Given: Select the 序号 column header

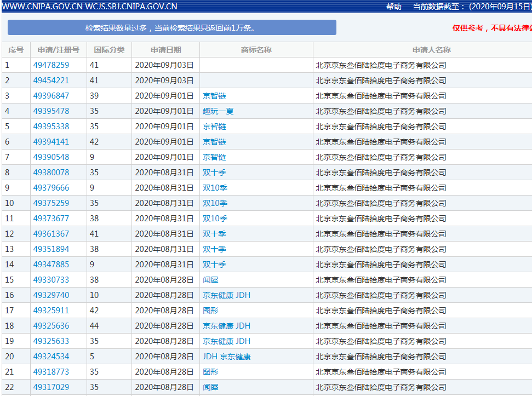Looking at the screenshot, I should pyautogui.click(x=16, y=50).
